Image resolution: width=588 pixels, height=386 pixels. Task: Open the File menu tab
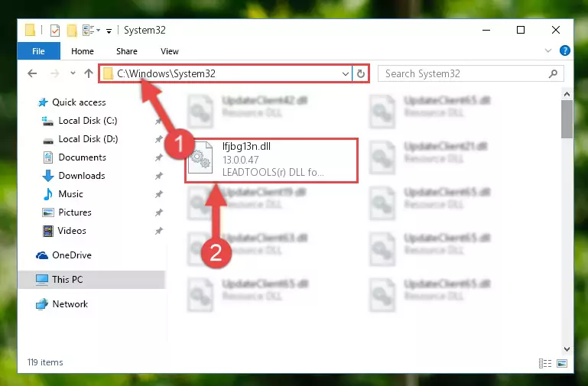pos(39,51)
